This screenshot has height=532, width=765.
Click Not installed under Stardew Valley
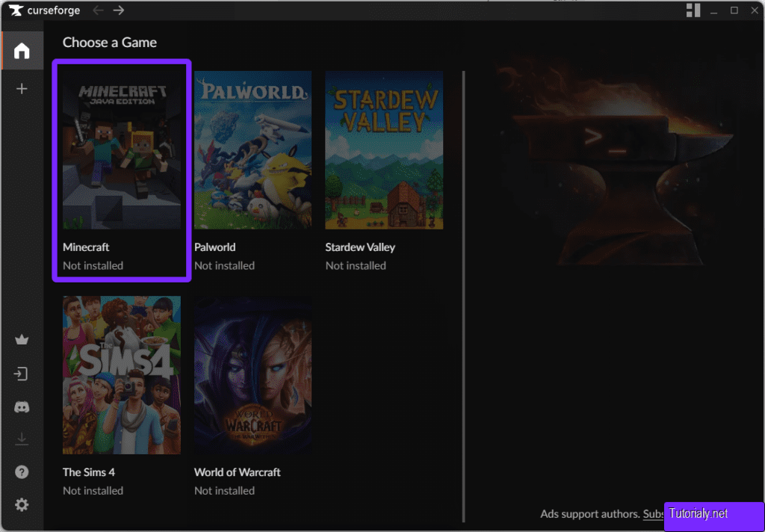pos(356,265)
